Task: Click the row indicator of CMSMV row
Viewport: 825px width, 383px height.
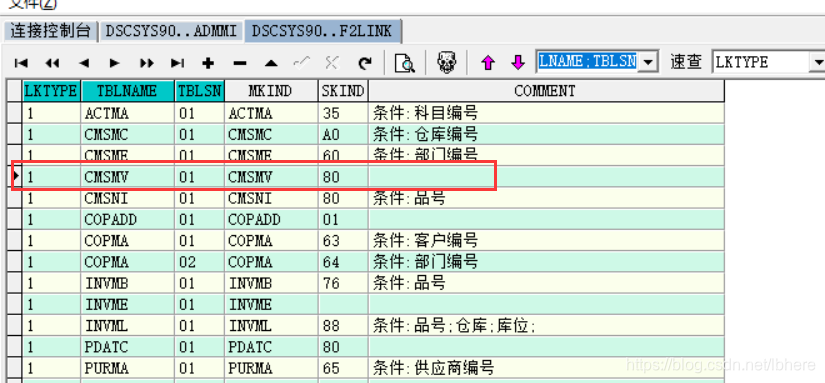Action: (16, 177)
